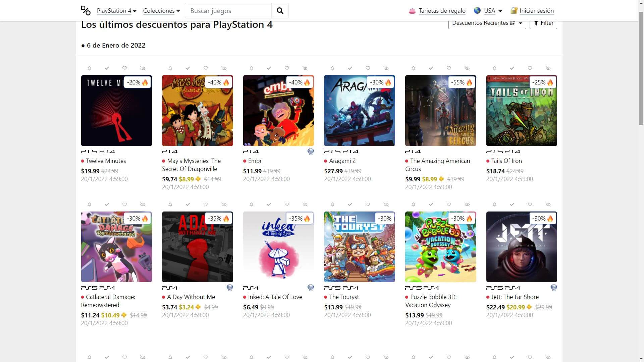
Task: Open the Tarjetas de regalo link
Action: tap(442, 11)
